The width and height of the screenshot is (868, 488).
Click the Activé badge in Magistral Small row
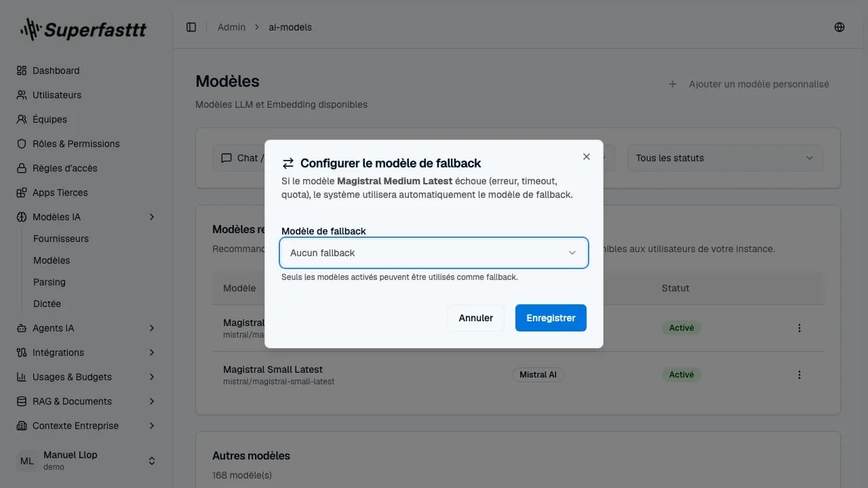coord(682,374)
